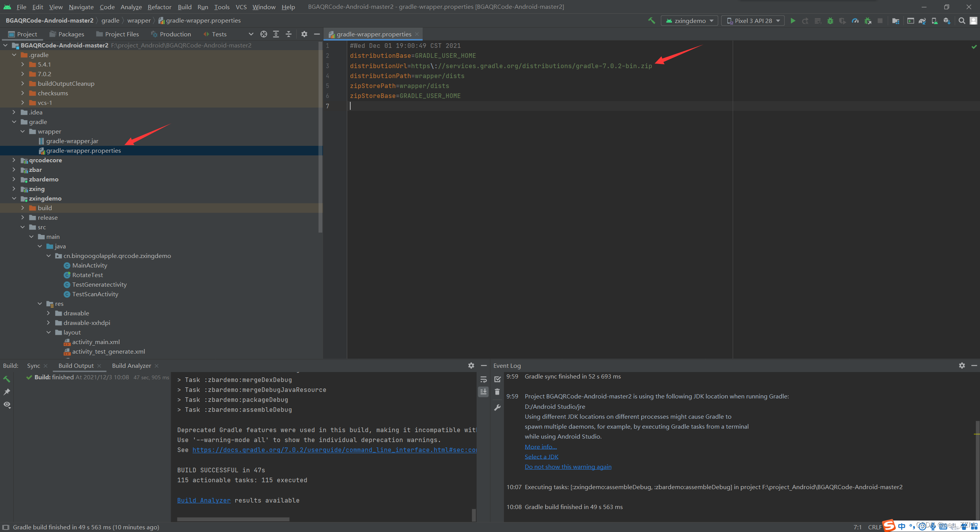Click the Run with Coverage shield icon
980x532 pixels.
842,21
